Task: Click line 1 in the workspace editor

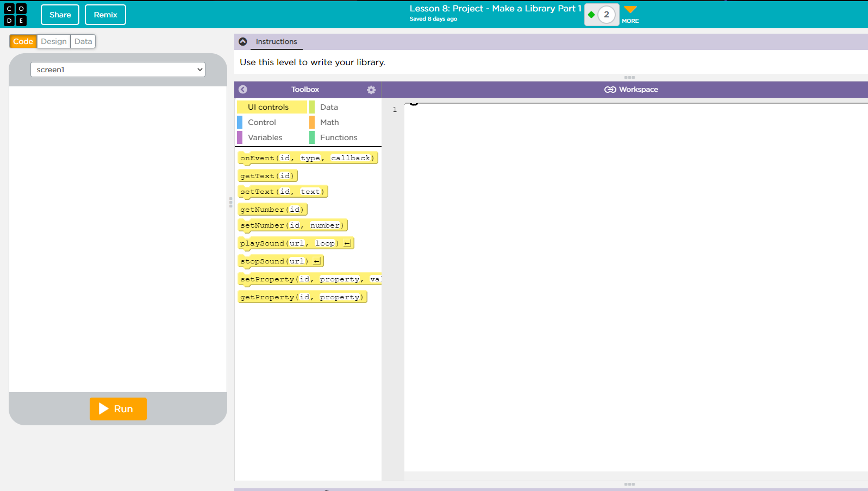Action: [636, 110]
